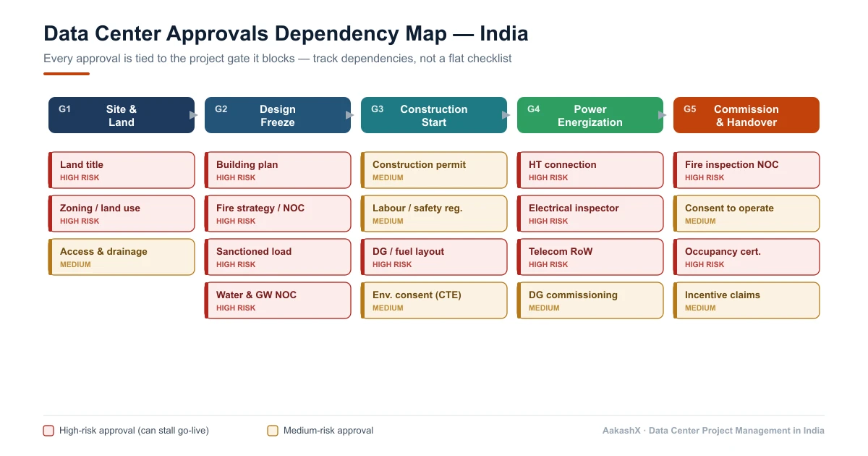Click the amber medium-risk legend swatch
The image size is (868, 456).
[x=273, y=431]
